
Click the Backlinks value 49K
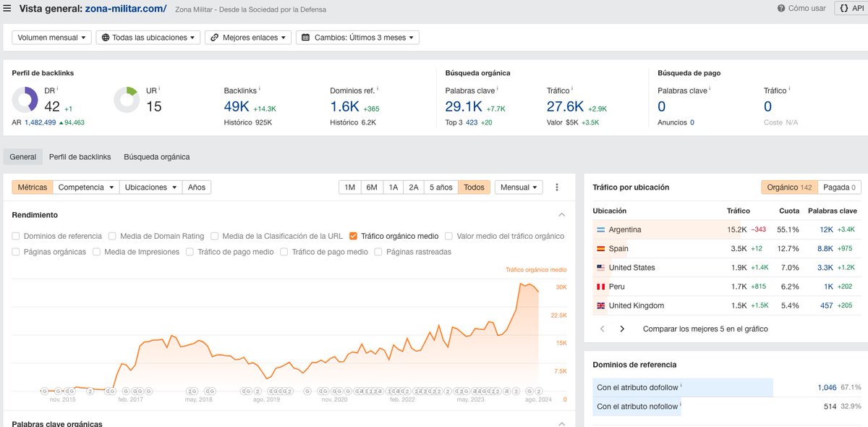point(237,106)
